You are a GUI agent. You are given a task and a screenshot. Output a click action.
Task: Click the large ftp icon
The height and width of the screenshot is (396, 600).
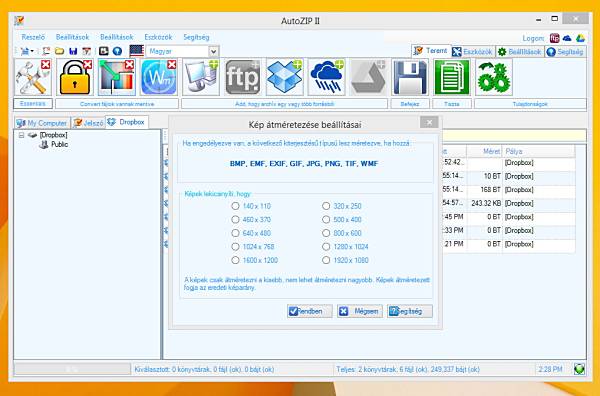click(243, 77)
